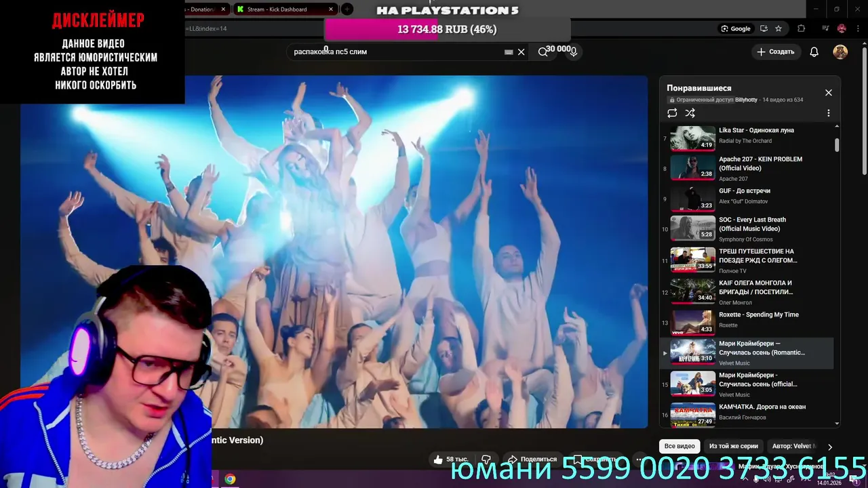Open YouTube notifications bell
The image size is (868, 488).
[x=814, y=52]
